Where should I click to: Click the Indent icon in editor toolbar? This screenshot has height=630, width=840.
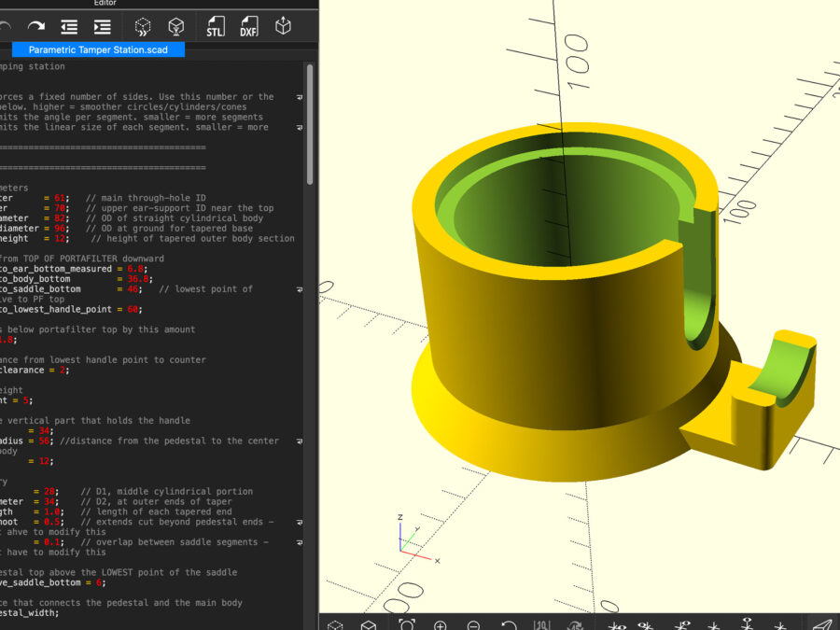click(102, 26)
